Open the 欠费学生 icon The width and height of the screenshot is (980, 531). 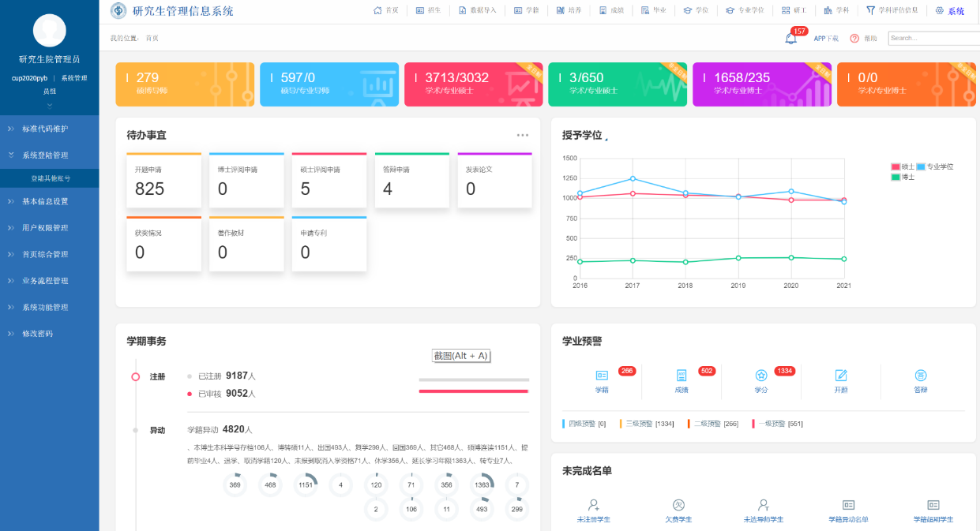click(x=678, y=505)
